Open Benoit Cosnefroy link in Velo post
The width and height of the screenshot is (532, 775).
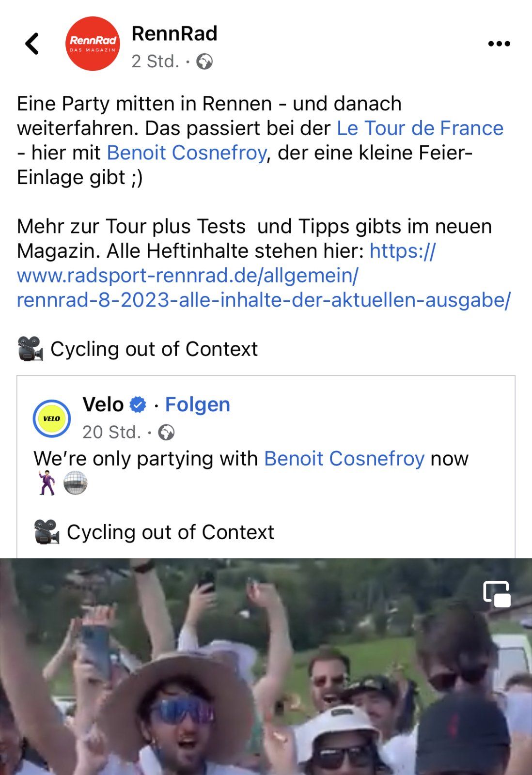click(x=344, y=458)
